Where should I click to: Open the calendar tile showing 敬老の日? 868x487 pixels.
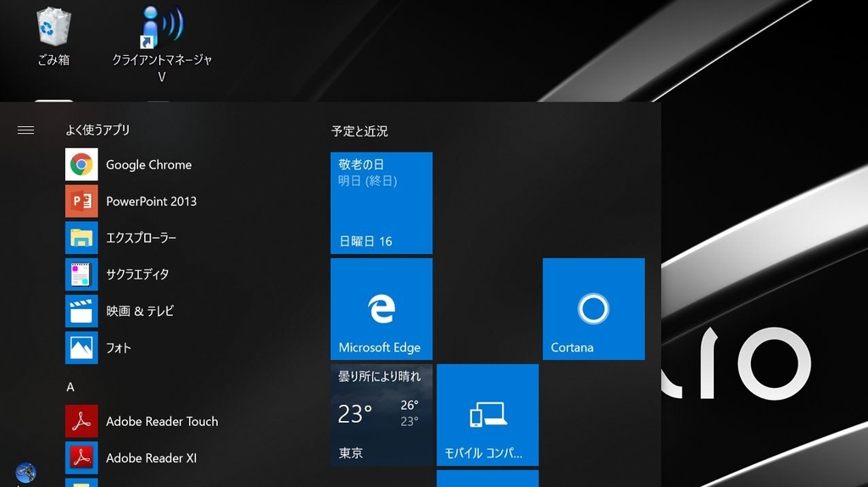pos(381,203)
